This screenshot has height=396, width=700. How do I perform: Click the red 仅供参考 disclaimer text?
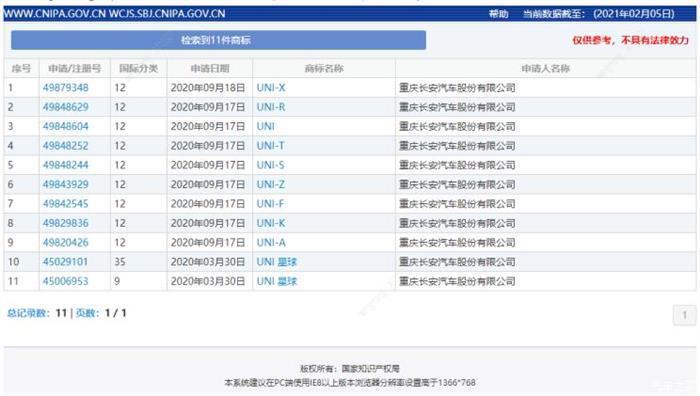[630, 40]
